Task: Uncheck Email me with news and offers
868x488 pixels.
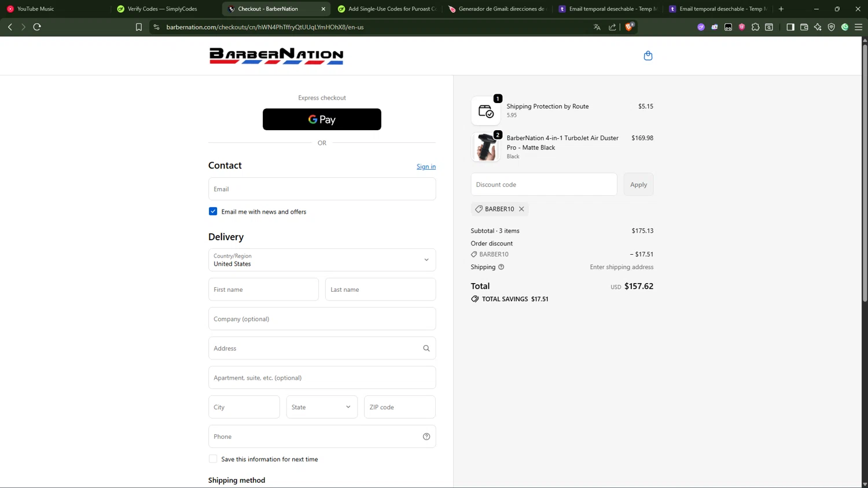Action: [x=213, y=211]
